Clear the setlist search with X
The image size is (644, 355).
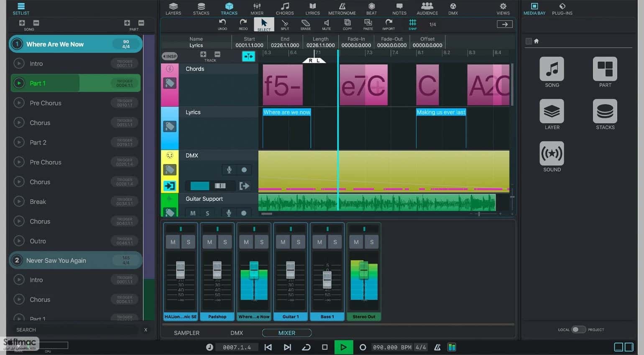(x=146, y=330)
